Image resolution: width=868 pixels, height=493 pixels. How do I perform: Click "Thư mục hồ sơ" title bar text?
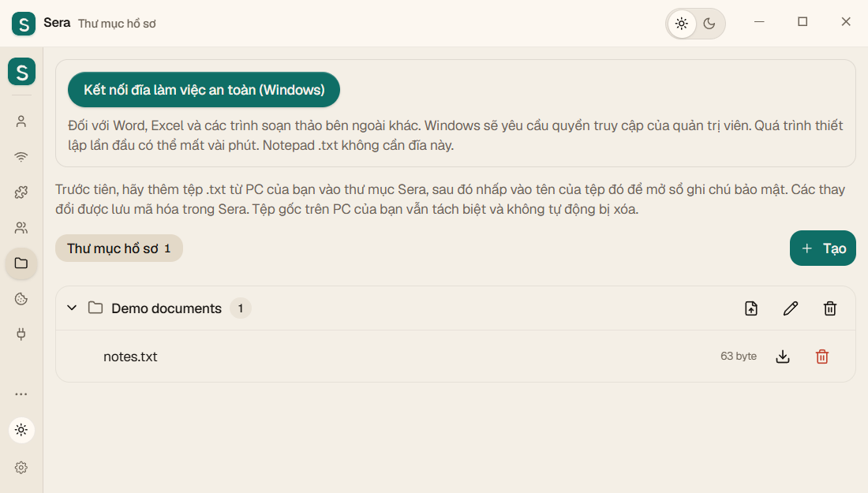click(117, 24)
